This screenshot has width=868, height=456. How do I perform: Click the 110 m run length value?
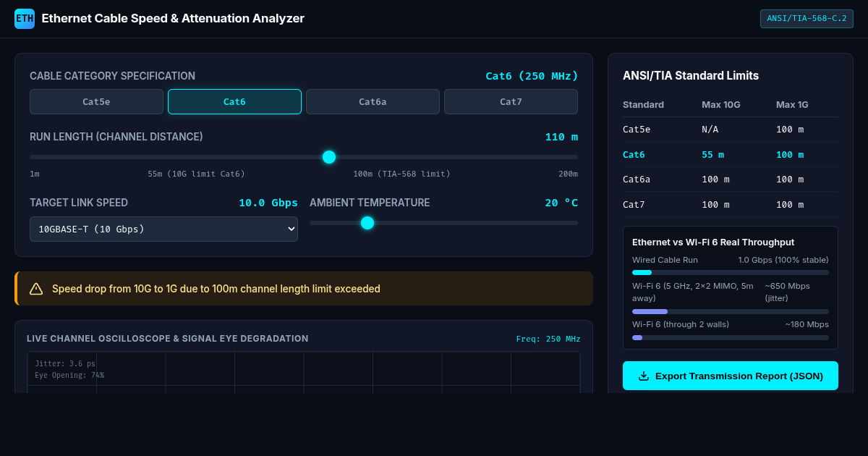pyautogui.click(x=561, y=137)
